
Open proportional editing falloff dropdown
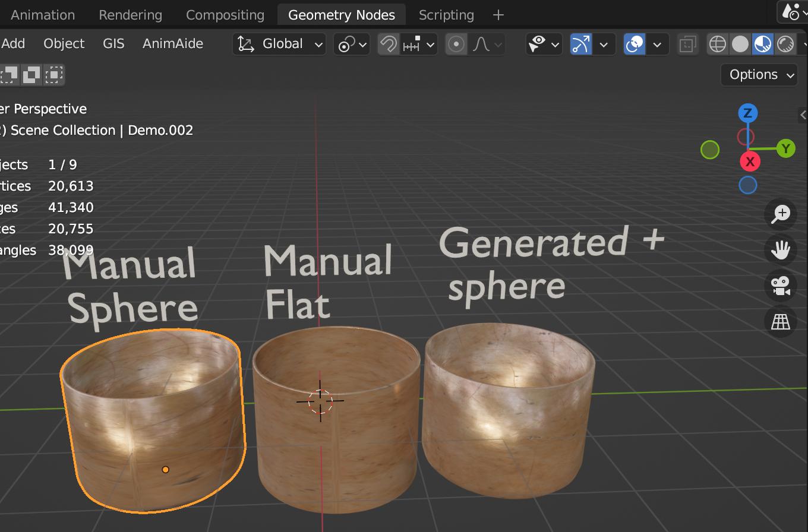[x=487, y=44]
